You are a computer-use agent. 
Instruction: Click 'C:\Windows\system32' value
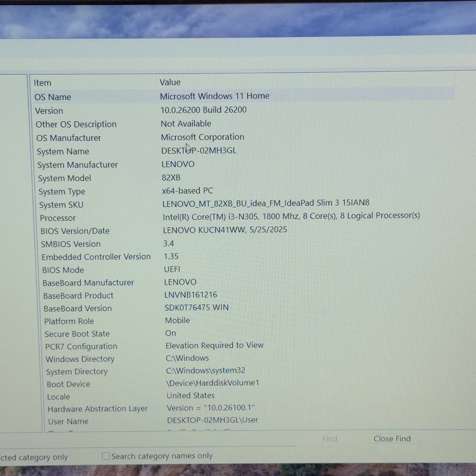coord(205,370)
